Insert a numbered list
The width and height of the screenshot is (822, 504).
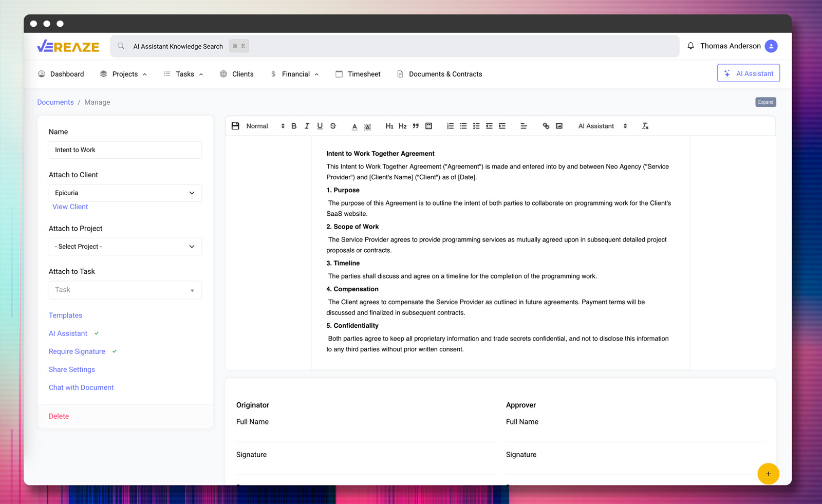coord(450,126)
